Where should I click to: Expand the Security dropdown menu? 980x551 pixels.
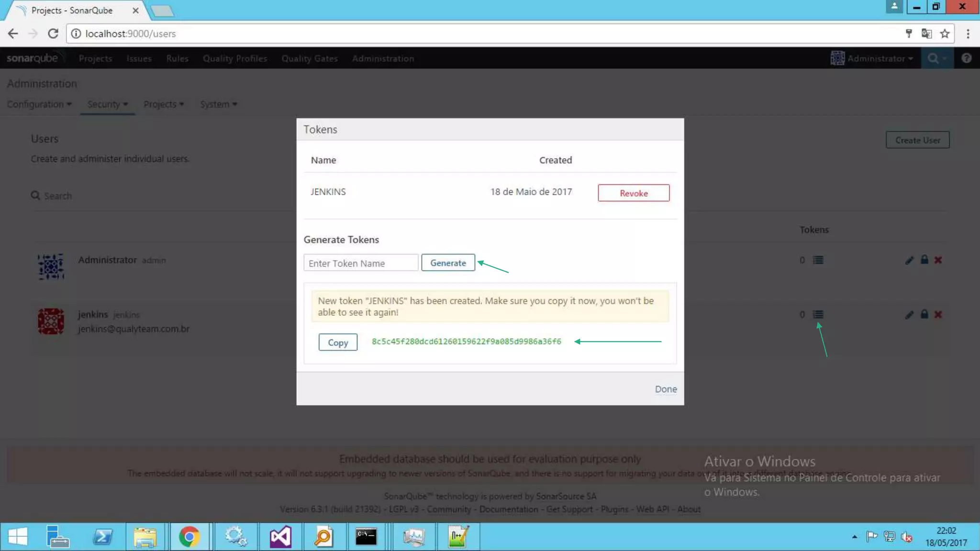point(107,104)
